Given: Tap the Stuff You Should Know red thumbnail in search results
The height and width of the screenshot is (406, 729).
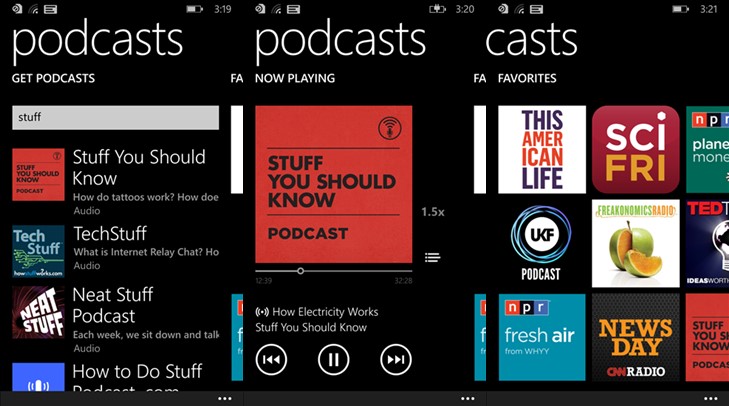Looking at the screenshot, I should tap(38, 175).
